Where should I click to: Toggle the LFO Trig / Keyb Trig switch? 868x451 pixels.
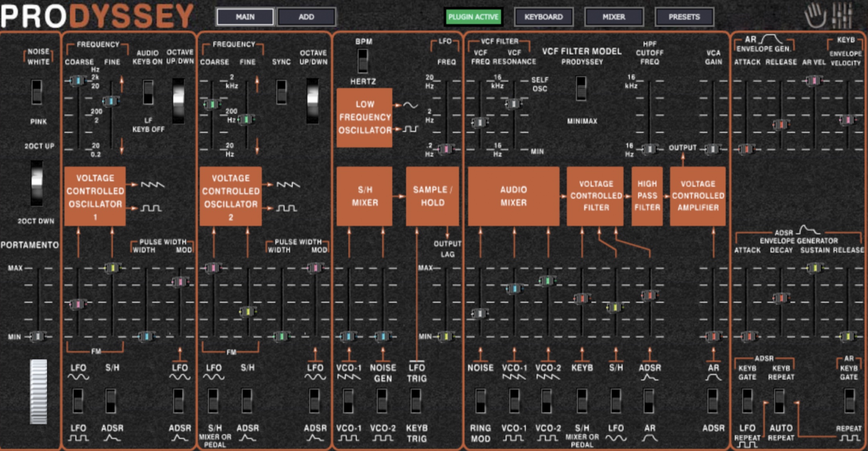pyautogui.click(x=416, y=400)
